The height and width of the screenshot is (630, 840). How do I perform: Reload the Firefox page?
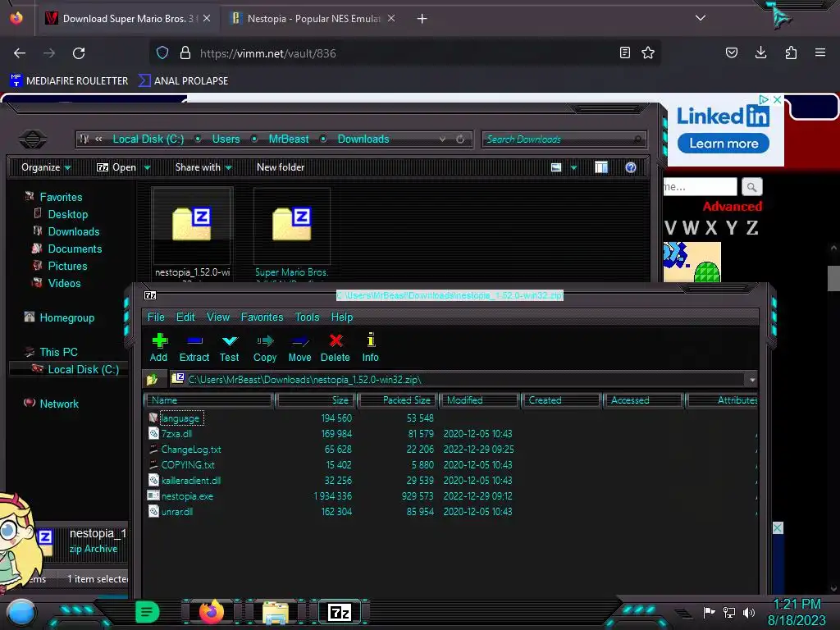coord(79,53)
